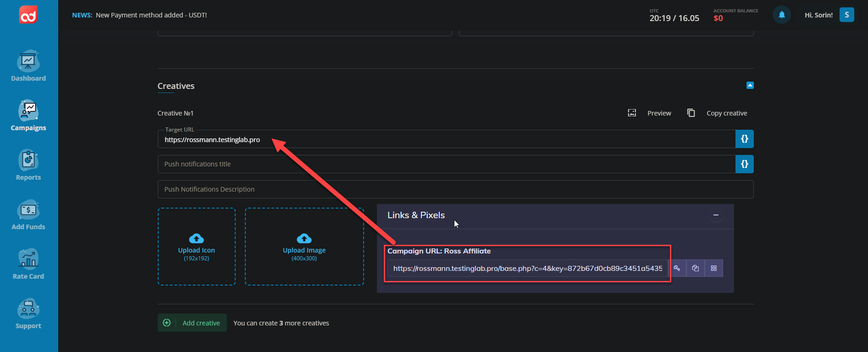Click the key icon beside campaign URL

click(677, 268)
